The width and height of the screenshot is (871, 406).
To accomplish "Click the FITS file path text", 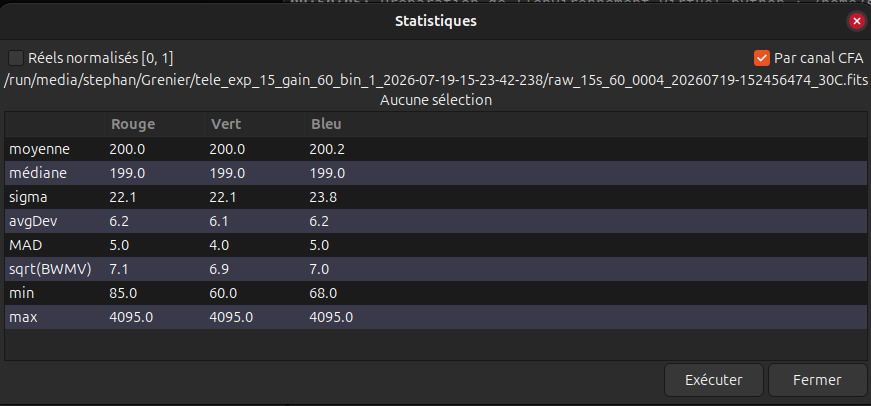I will [x=436, y=79].
